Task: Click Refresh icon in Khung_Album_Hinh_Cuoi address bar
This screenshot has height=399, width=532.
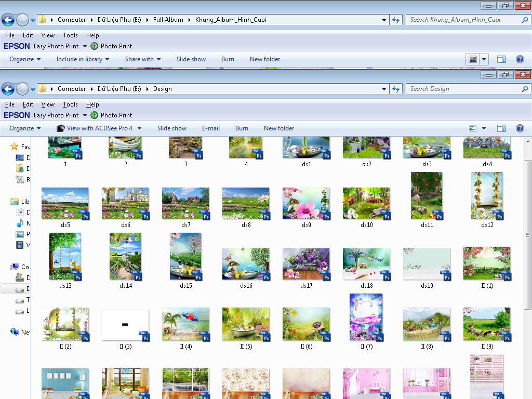Action: 396,20
